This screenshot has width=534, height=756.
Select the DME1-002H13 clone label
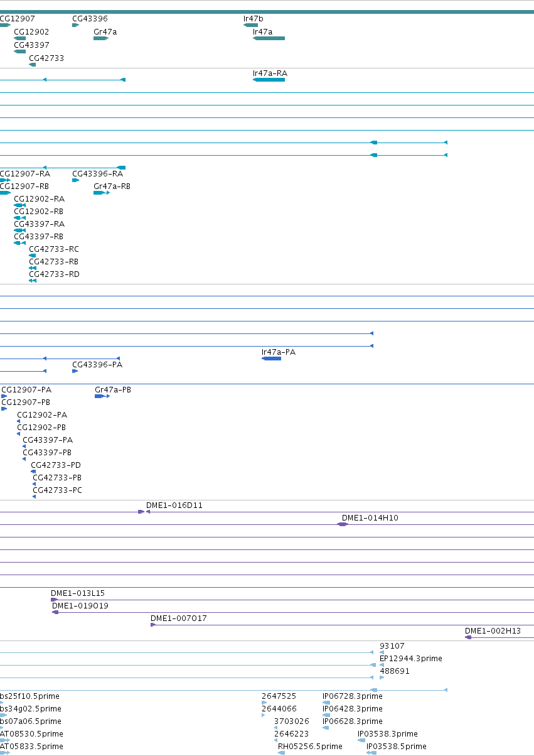coord(493,630)
